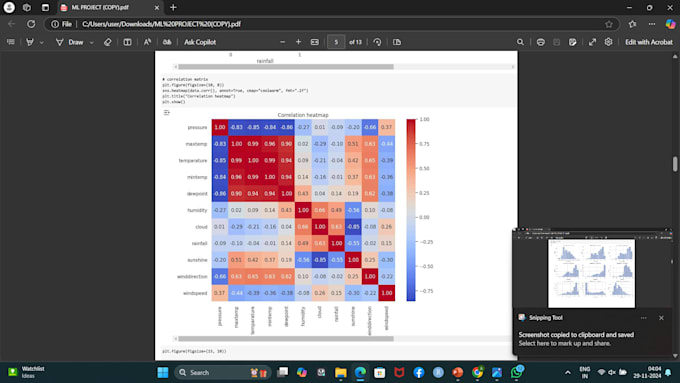Viewport: 680px width, 383px height.
Task: Close the ML PROJECT tab
Action: [157, 7]
